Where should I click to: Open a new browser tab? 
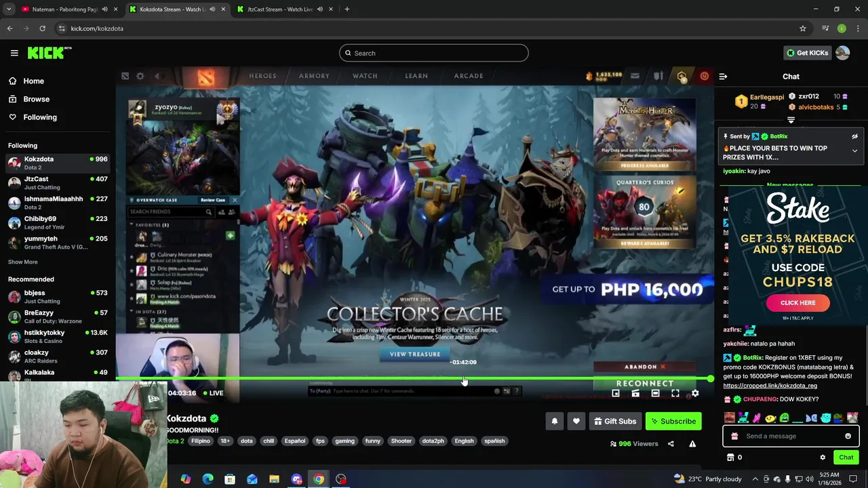[x=347, y=9]
